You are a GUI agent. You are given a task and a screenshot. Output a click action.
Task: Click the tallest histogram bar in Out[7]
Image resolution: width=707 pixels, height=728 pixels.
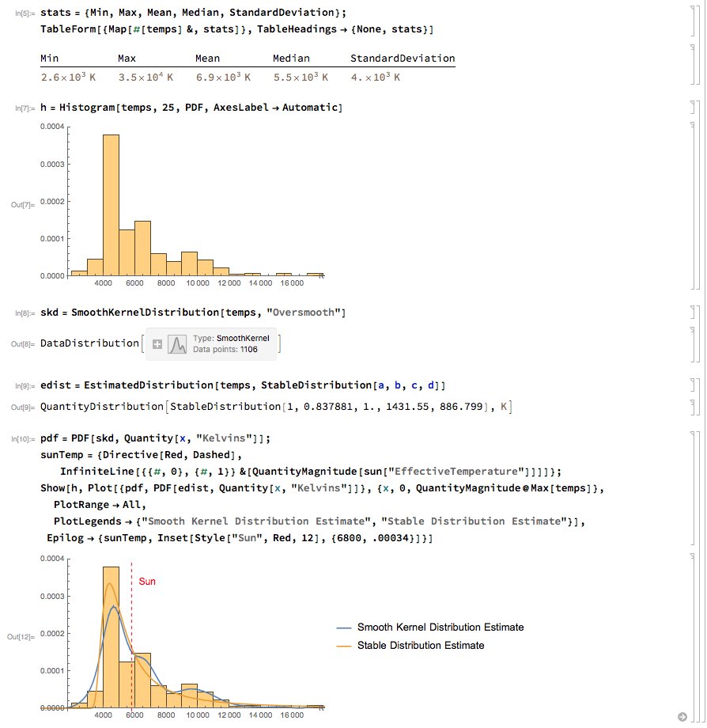(111, 205)
